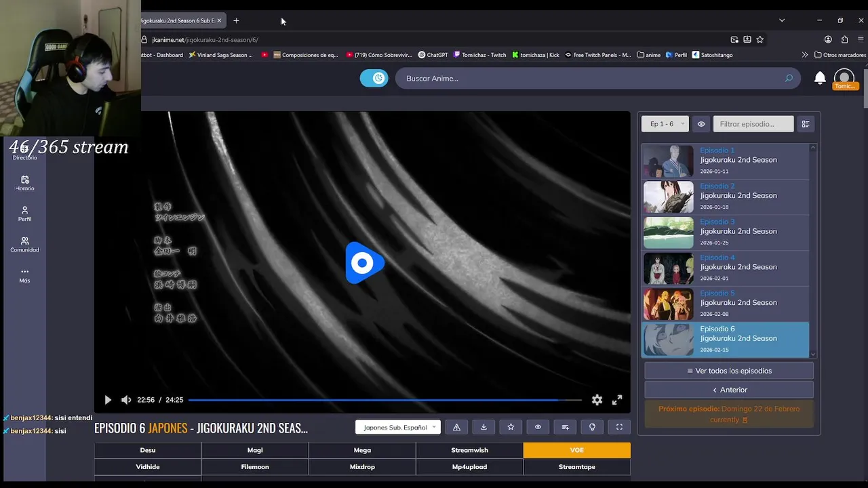Click Ver todos los episodios button

tap(729, 371)
